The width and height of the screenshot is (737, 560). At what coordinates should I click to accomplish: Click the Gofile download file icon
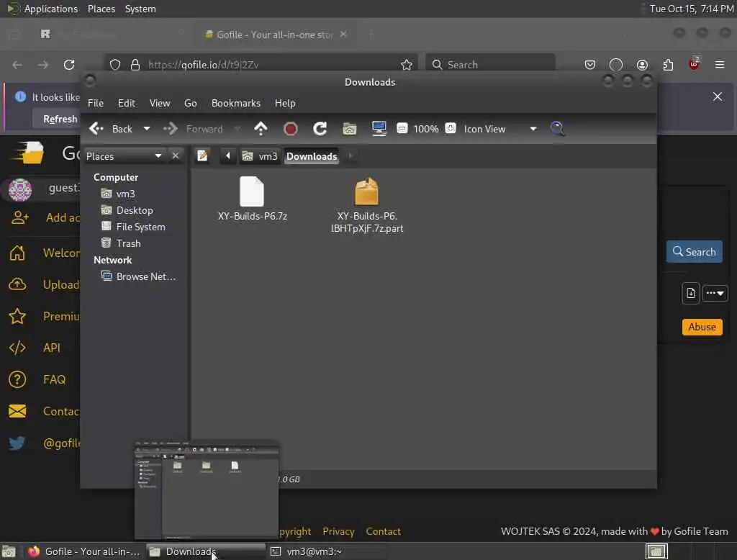click(690, 293)
